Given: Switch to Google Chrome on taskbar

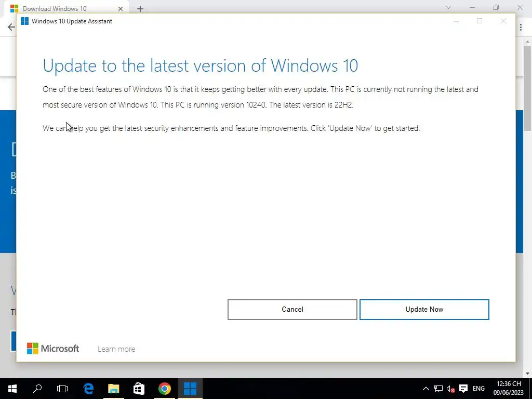Looking at the screenshot, I should point(165,389).
